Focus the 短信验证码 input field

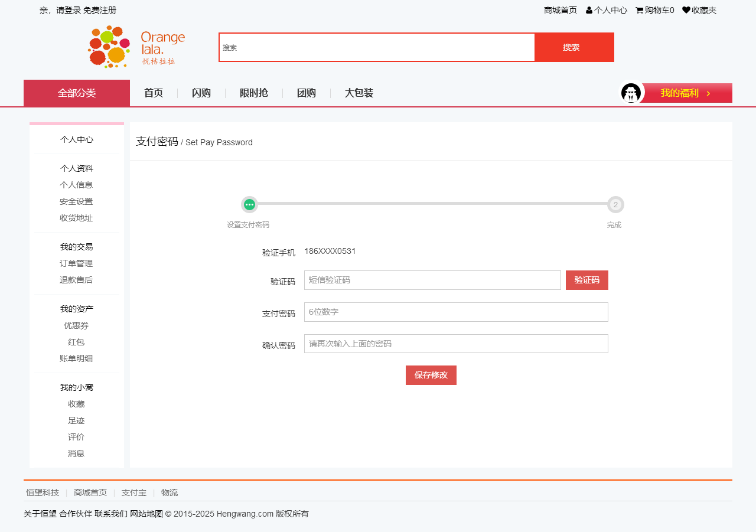(432, 280)
